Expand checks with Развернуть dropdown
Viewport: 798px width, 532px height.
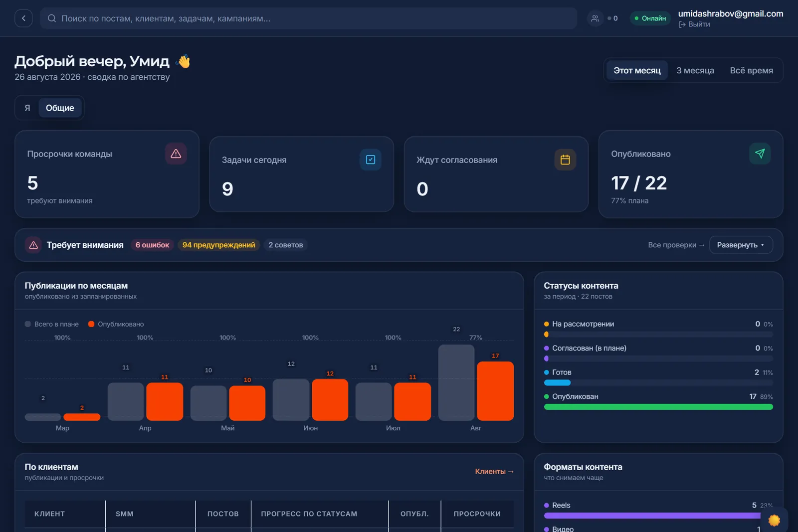pos(741,245)
